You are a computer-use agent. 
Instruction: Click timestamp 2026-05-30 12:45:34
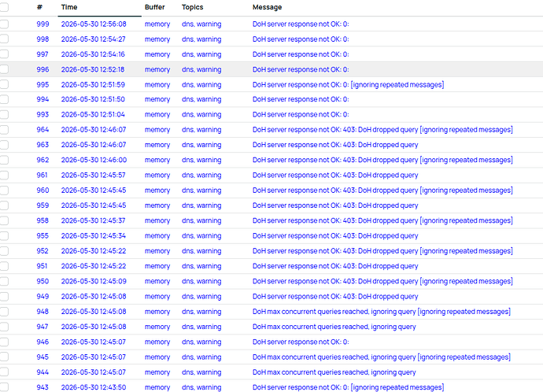[94, 236]
